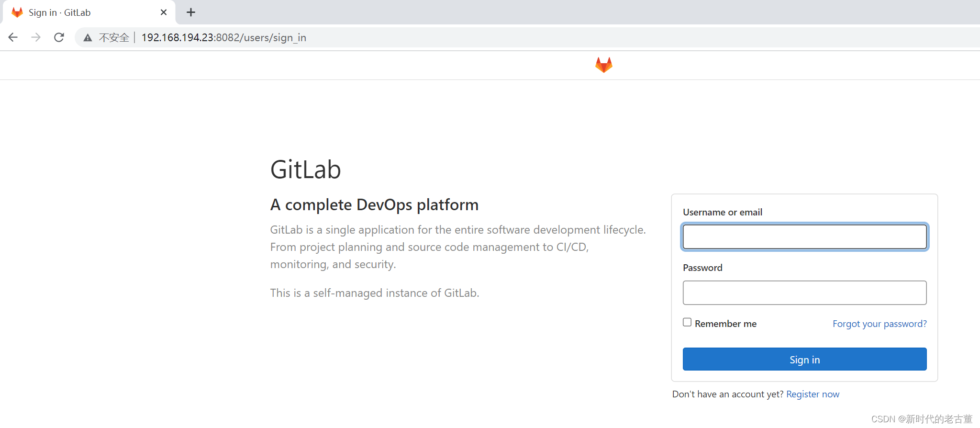The image size is (980, 428).
Task: Click the URL address bar text
Action: 223,38
